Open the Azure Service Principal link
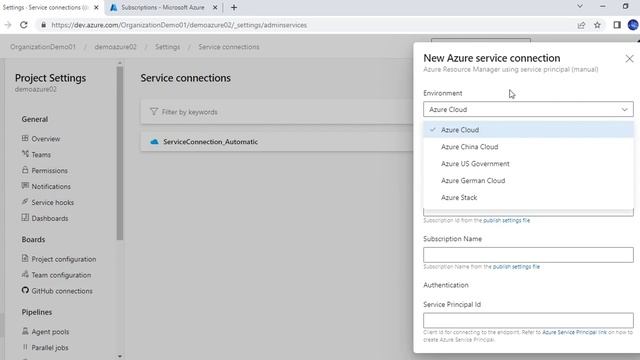 pos(574,332)
